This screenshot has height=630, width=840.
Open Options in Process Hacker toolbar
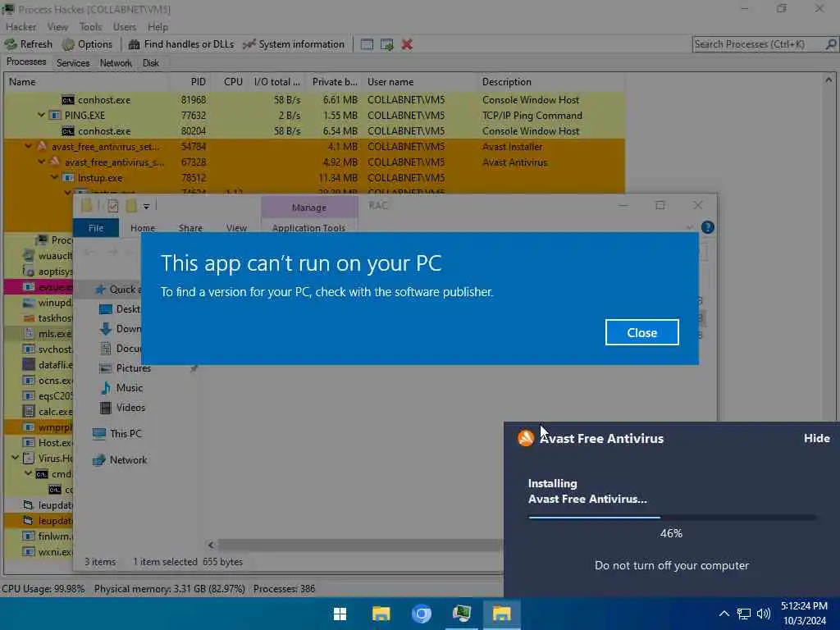(x=87, y=44)
